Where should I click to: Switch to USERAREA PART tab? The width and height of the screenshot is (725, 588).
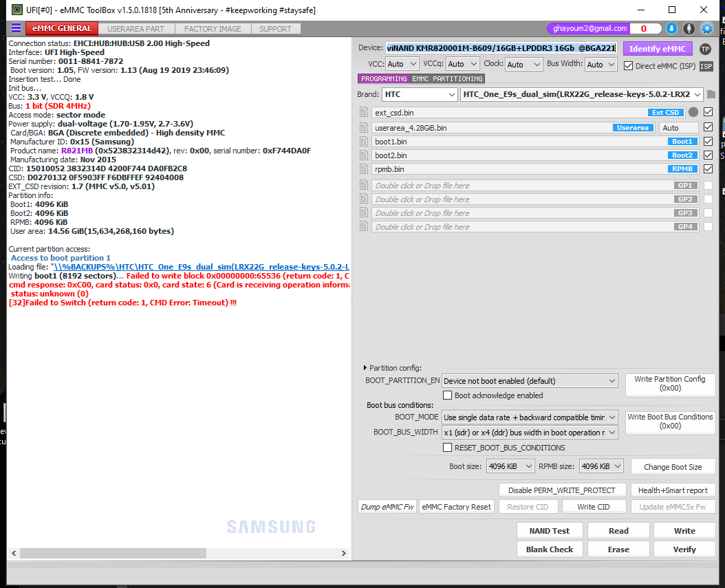coord(136,29)
